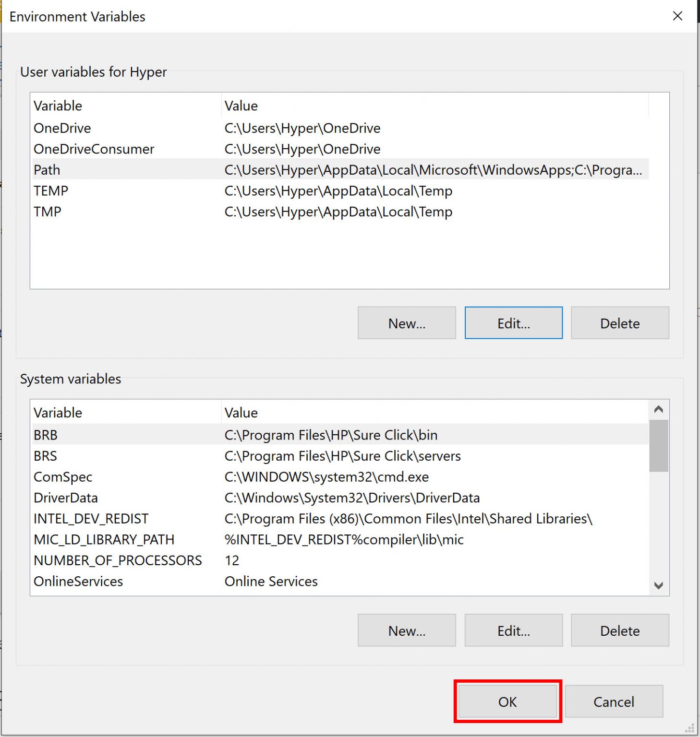Cancel the Environment Variables dialog
Screen dimensions: 700x737
(614, 701)
